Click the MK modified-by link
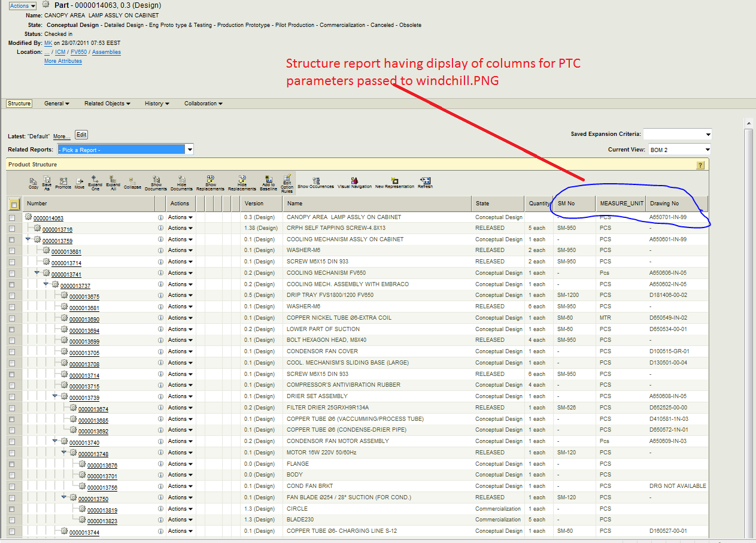This screenshot has width=756, height=543. [48, 43]
